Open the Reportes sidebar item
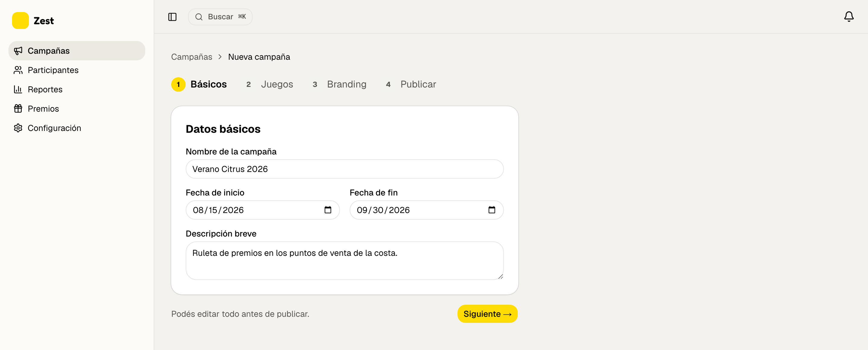Screen dimensions: 868x350 pos(77,89)
